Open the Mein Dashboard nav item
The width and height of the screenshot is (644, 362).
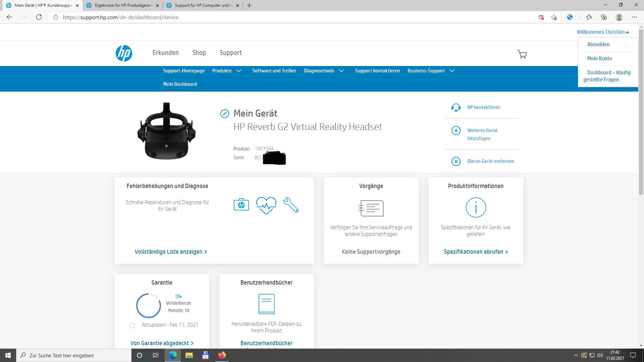point(180,84)
